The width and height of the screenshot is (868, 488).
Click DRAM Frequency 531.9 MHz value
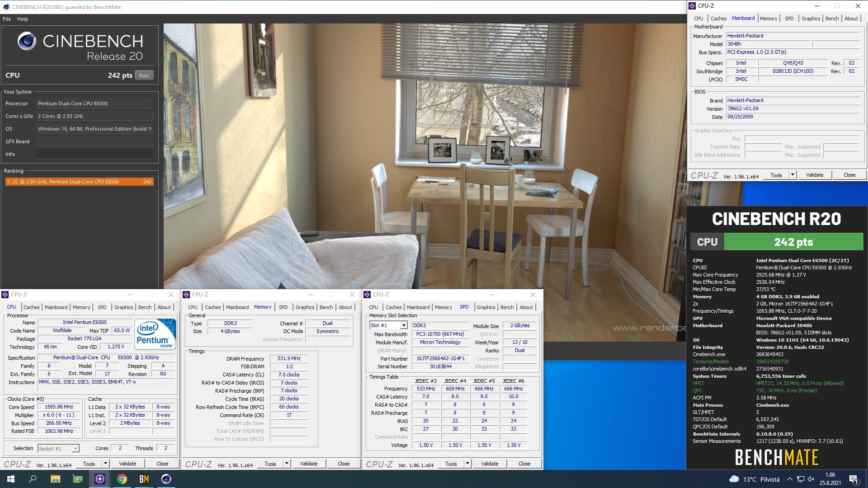pyautogui.click(x=289, y=358)
